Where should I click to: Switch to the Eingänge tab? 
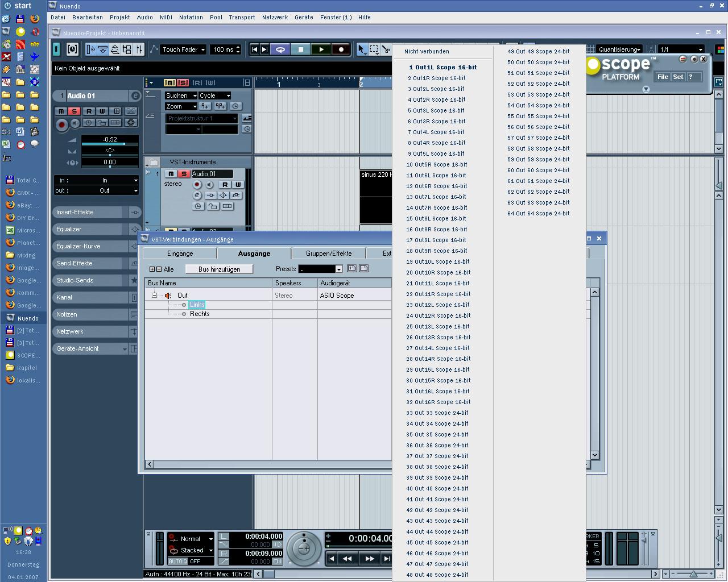(180, 253)
